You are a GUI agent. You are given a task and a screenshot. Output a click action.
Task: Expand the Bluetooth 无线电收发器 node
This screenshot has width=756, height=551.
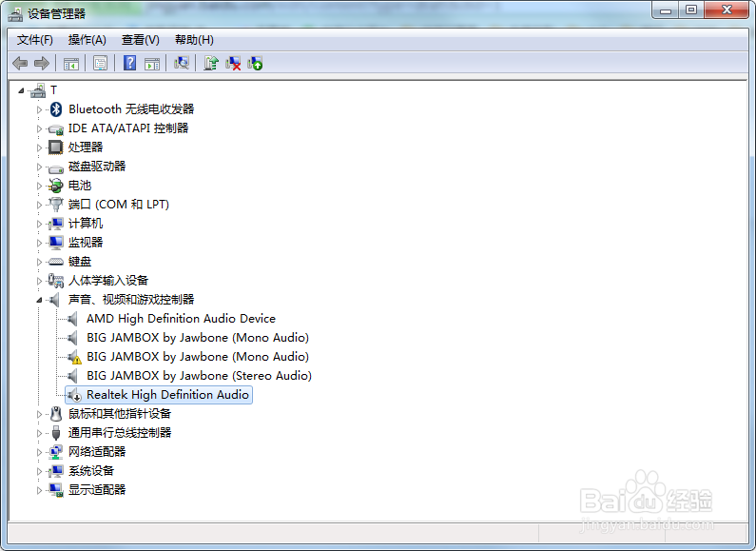40,109
